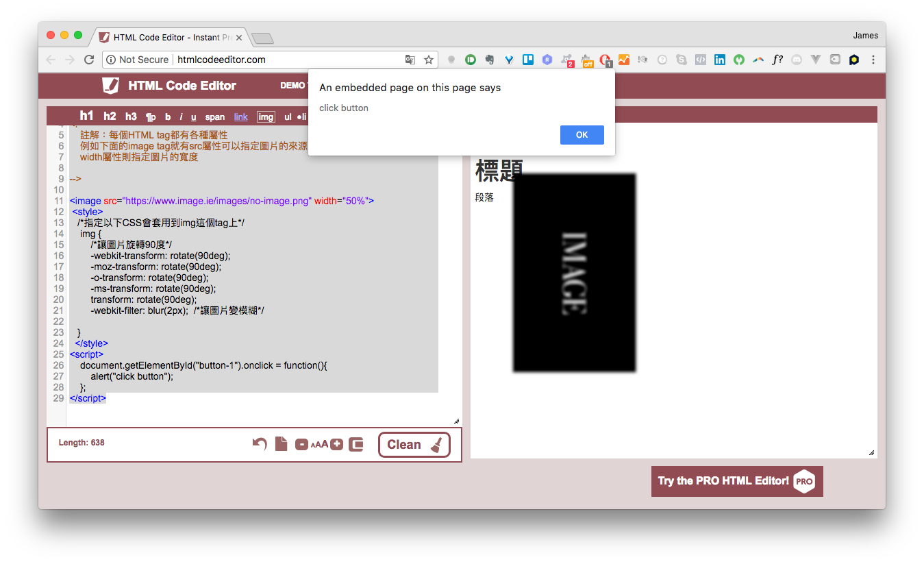Click the Not Secure site info indicator
Screen dimensions: 924x564
pyautogui.click(x=137, y=60)
